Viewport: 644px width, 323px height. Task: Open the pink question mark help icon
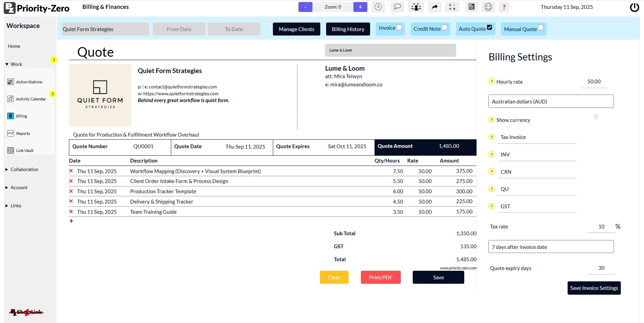coord(504,7)
